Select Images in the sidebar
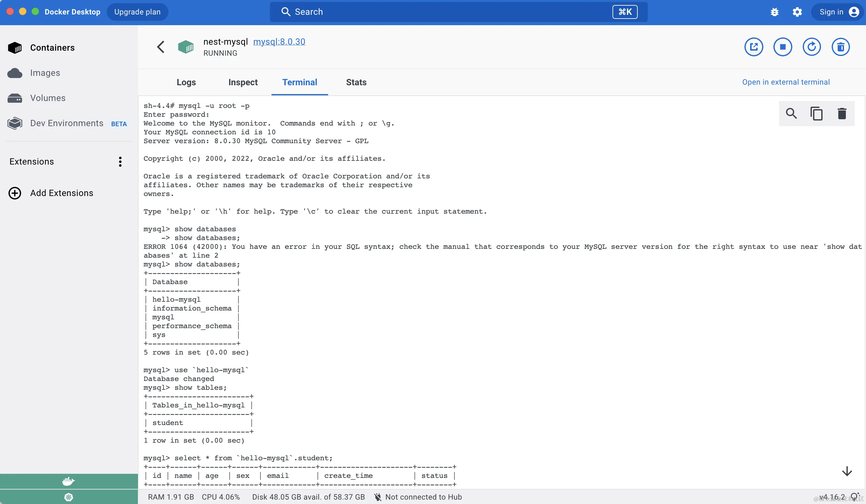Viewport: 866px width, 504px height. pyautogui.click(x=45, y=73)
